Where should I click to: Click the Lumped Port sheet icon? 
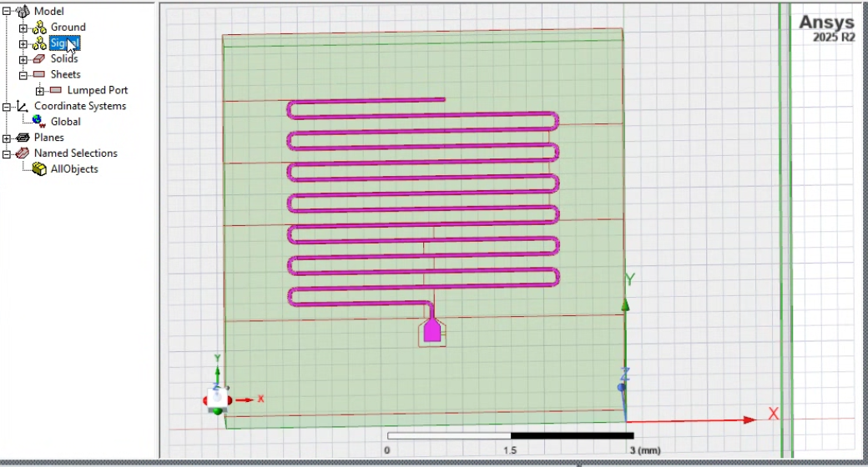coord(56,89)
